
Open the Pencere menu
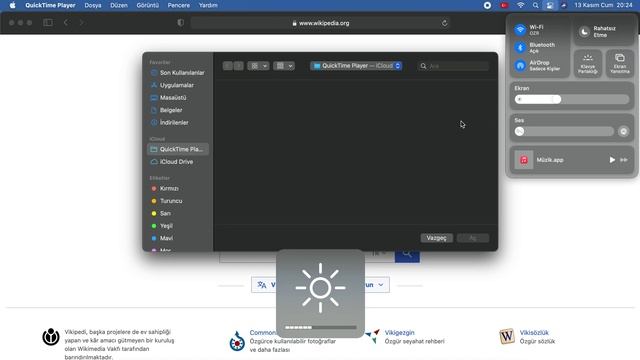click(179, 5)
